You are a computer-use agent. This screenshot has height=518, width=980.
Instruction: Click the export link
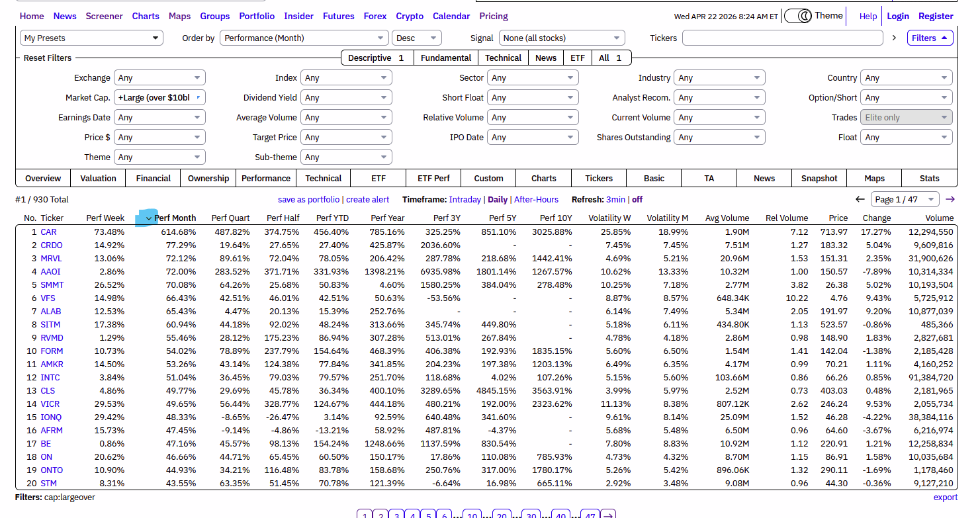[945, 497]
